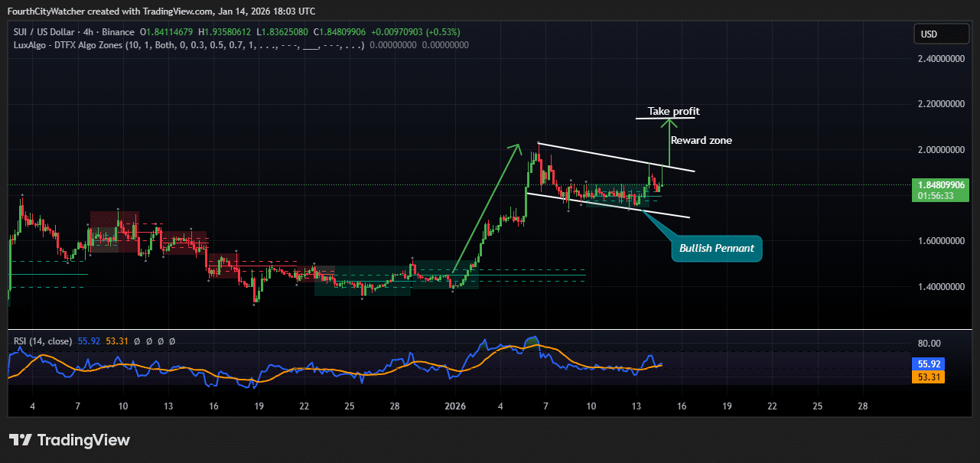This screenshot has width=980, height=463.
Task: Click the first Ø symbol in RSI legend
Action: [137, 341]
